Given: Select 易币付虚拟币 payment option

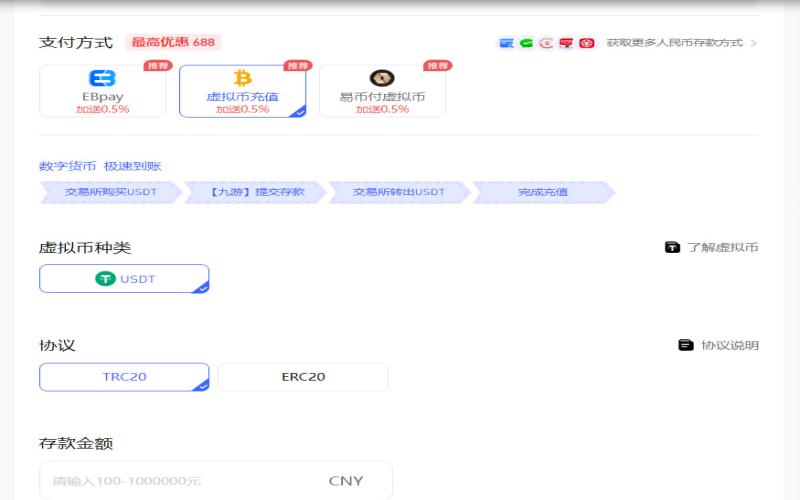Looking at the screenshot, I should (382, 91).
